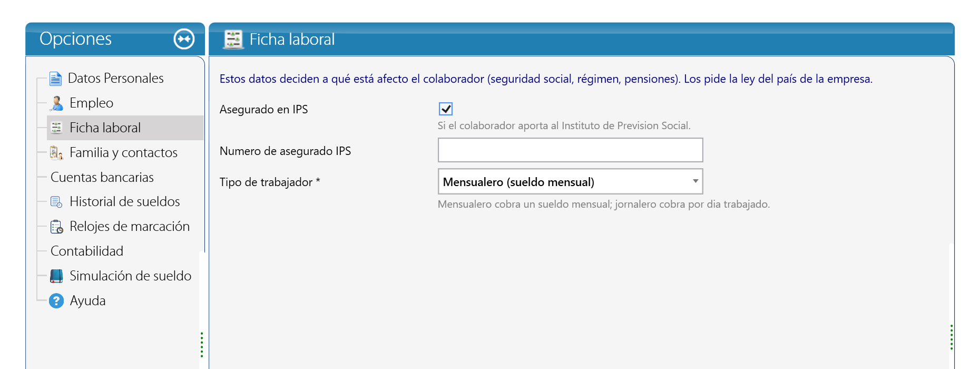Image resolution: width=980 pixels, height=369 pixels.
Task: Click the Mensualero cobra un sueldo hint text
Action: [604, 204]
